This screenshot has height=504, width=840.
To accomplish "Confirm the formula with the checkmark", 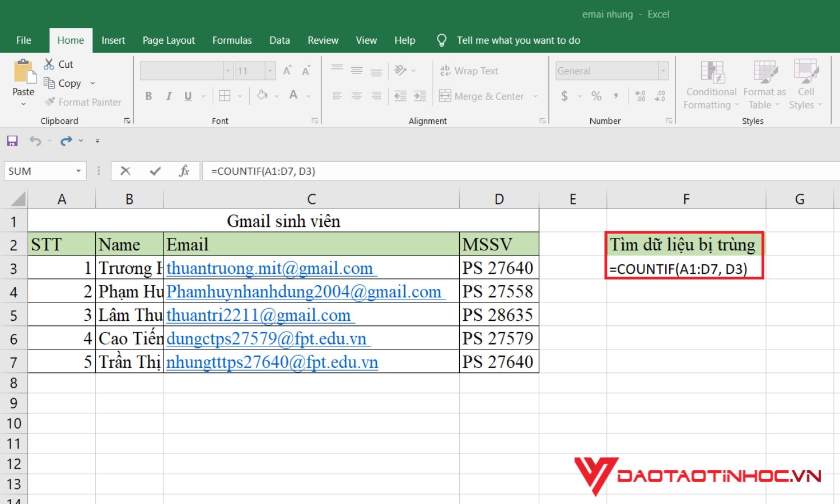I will tap(155, 171).
